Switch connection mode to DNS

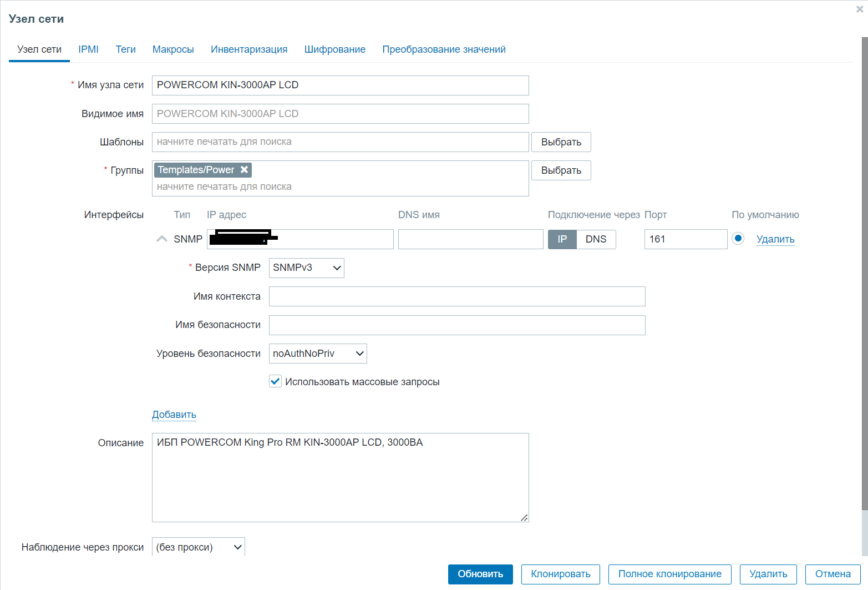(596, 239)
